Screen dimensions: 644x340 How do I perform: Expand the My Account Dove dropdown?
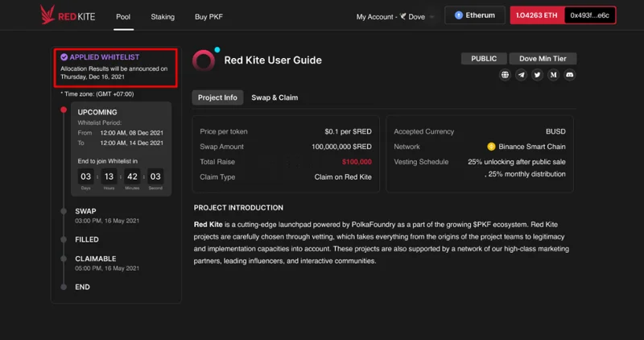coord(395,17)
